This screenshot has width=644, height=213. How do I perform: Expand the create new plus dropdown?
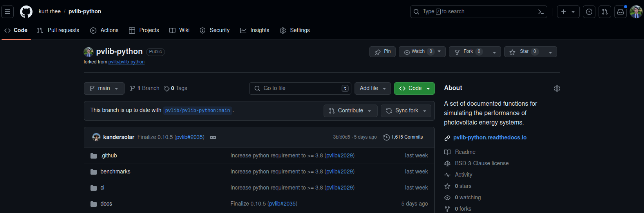pos(568,12)
